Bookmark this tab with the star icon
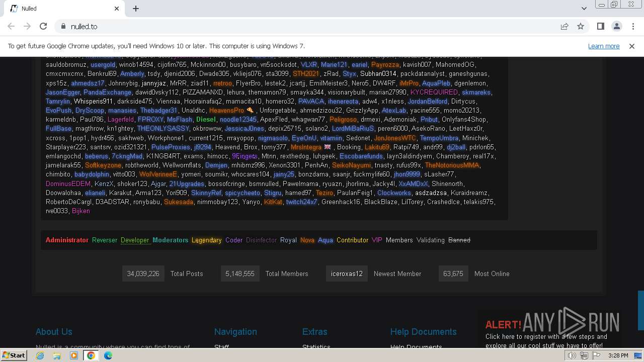The image size is (644, 362). (x=581, y=26)
